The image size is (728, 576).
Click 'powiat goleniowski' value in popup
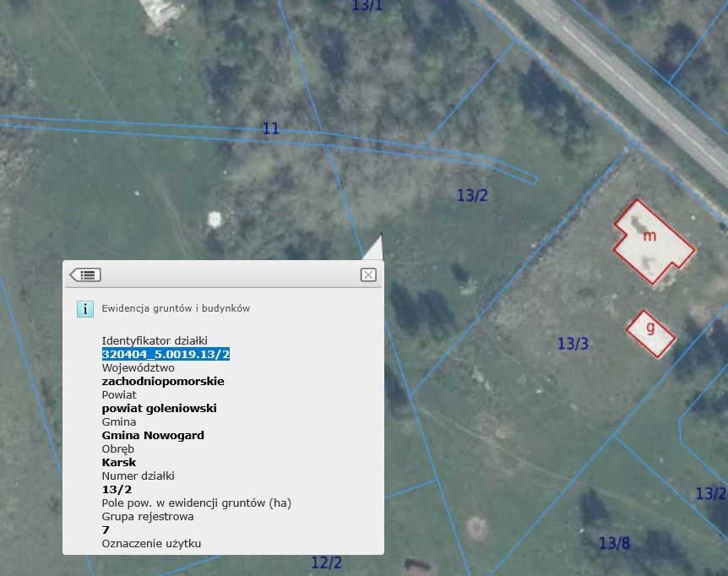159,409
